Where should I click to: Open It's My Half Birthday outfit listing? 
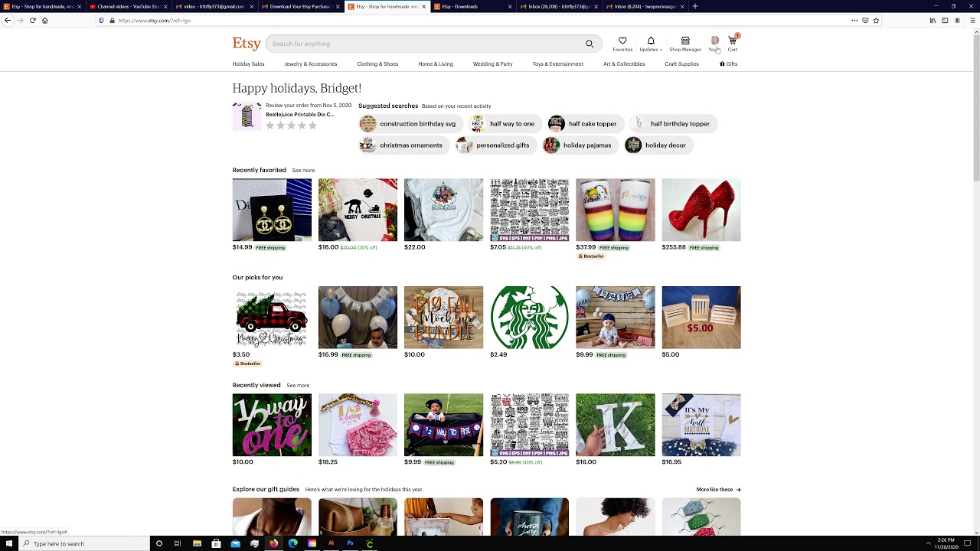pyautogui.click(x=701, y=425)
